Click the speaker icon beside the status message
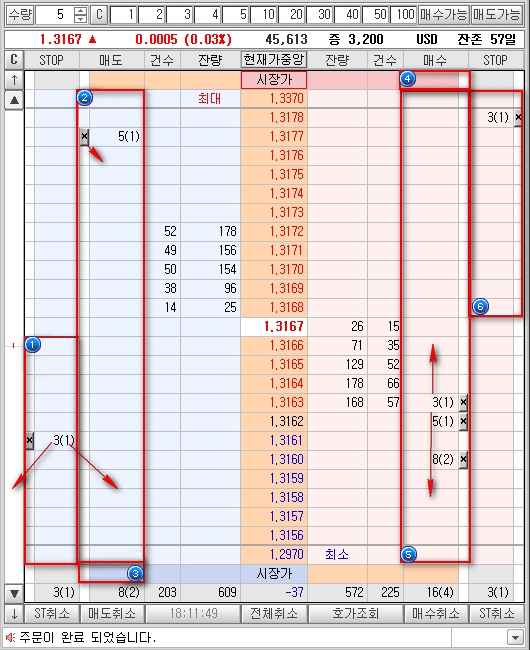This screenshot has width=530, height=650. pos(10,637)
